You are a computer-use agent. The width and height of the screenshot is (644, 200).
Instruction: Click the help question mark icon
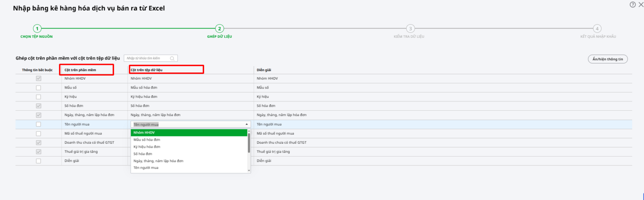[633, 5]
